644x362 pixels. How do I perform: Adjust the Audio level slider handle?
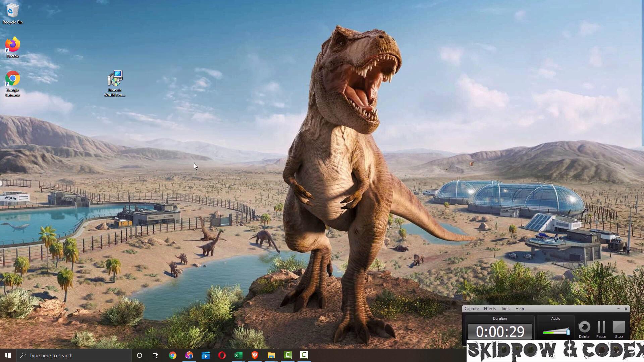(568, 332)
